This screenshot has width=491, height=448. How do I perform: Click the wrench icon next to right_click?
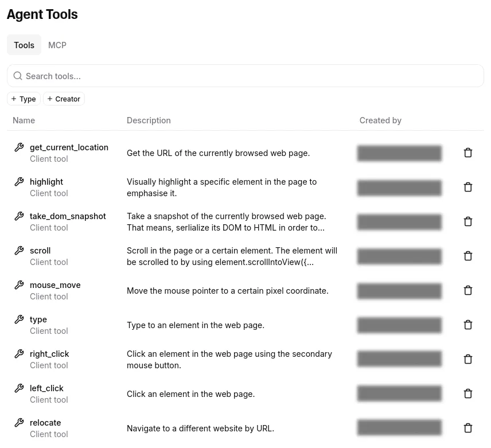tap(19, 354)
